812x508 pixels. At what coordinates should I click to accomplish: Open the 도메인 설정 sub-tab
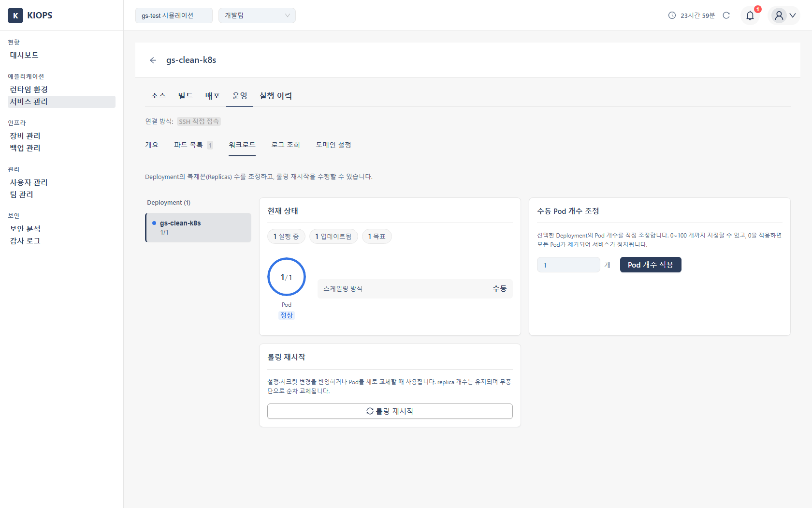tap(333, 145)
